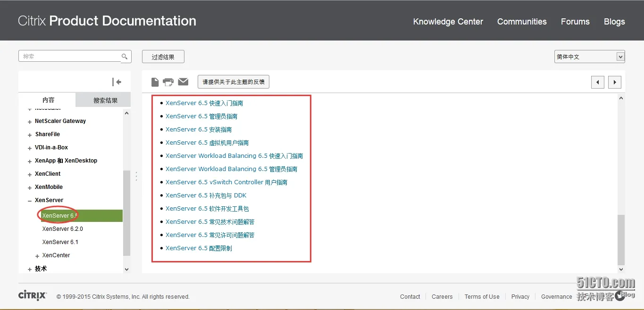Click content scrollbar up arrow
The height and width of the screenshot is (310, 644).
(x=621, y=98)
